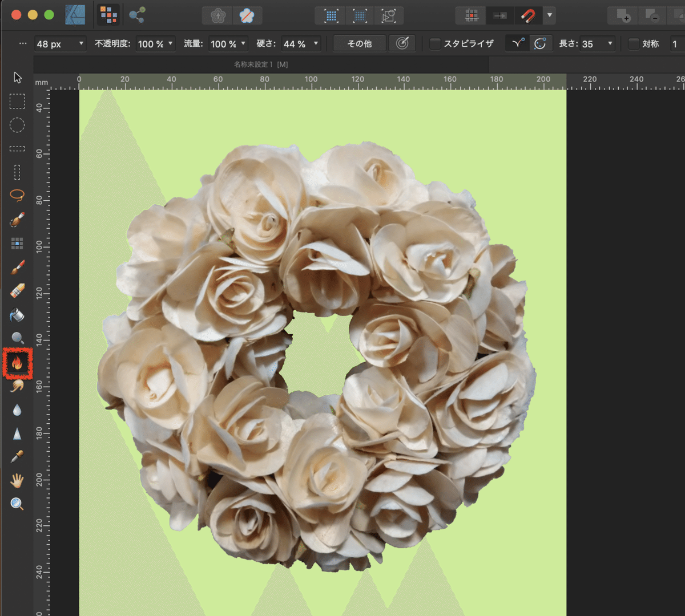Select the hand View tool
685x616 pixels.
click(17, 481)
